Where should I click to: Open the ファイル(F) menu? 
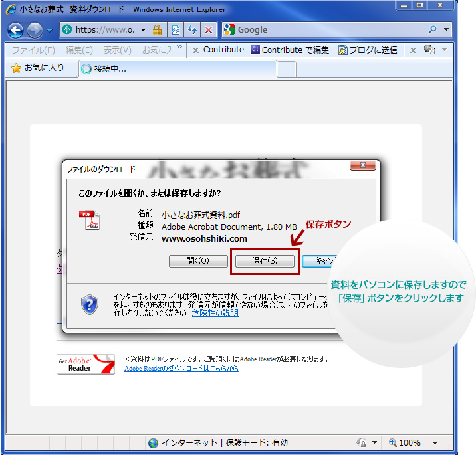click(x=33, y=50)
